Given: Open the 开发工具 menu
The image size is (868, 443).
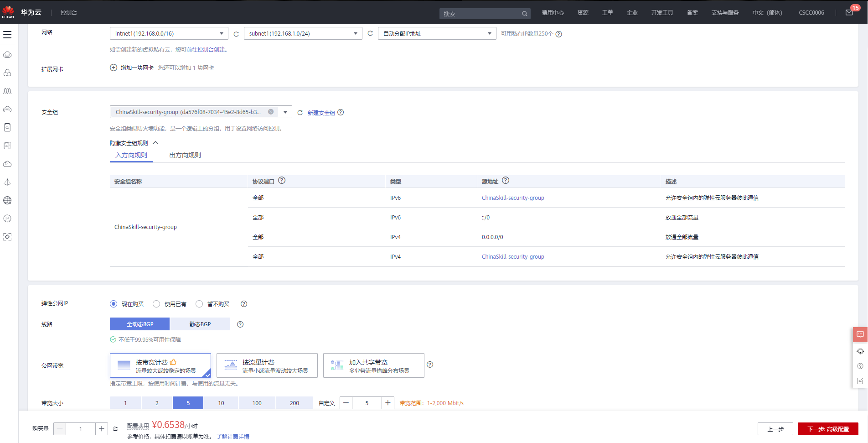Looking at the screenshot, I should (662, 13).
